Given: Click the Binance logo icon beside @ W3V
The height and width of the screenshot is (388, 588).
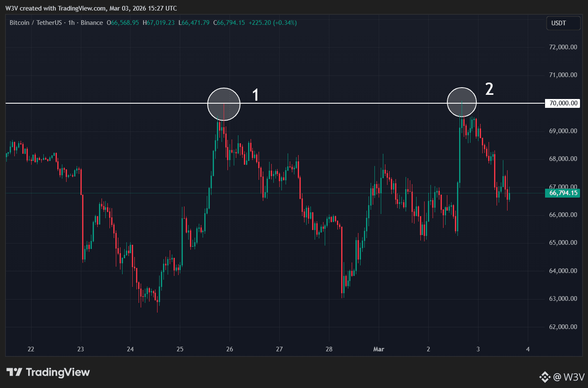Looking at the screenshot, I should click(545, 376).
